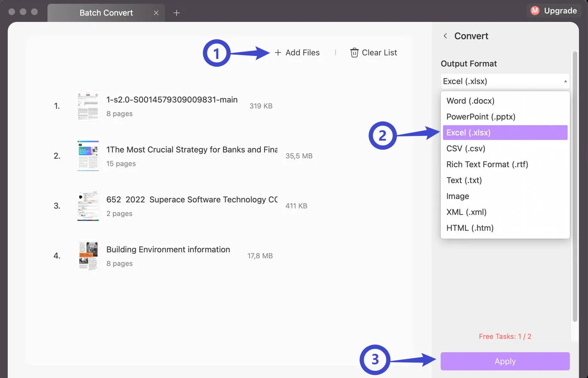Screen dimensions: 588x378
Task: Click the red M account avatar
Action: coord(535,11)
